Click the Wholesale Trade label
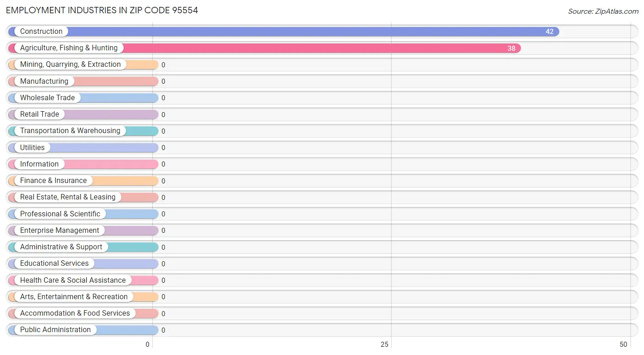 coord(47,98)
